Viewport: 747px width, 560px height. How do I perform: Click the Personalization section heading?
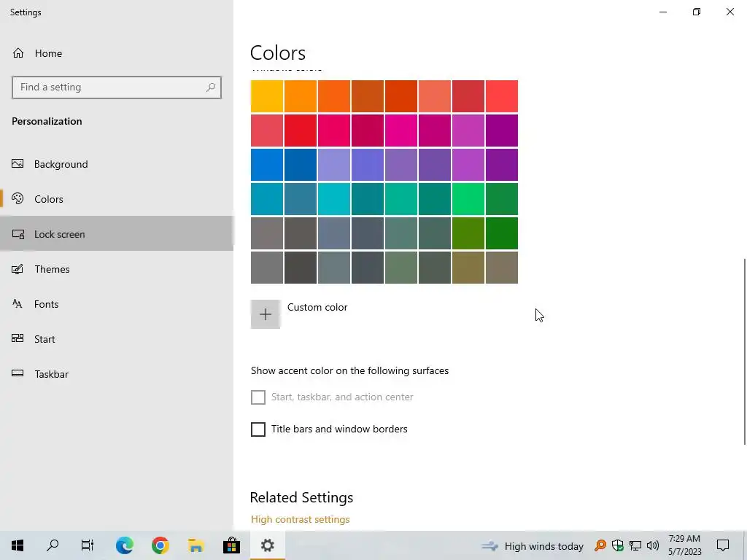[x=47, y=121]
